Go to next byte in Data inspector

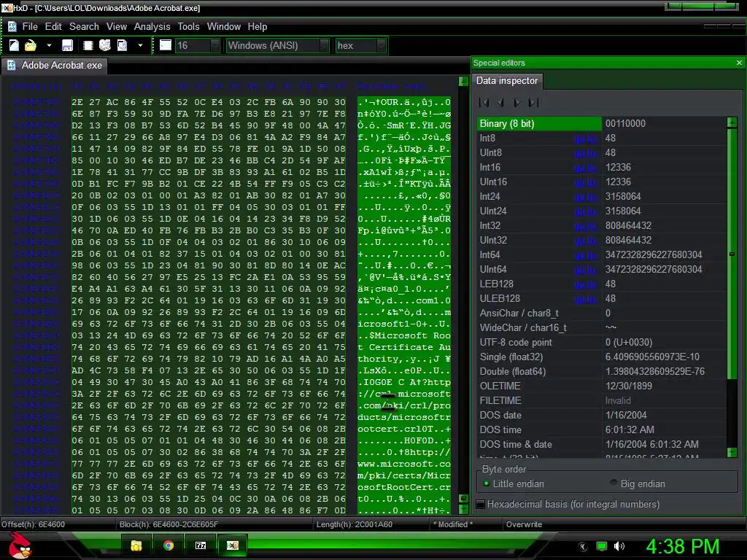point(517,102)
